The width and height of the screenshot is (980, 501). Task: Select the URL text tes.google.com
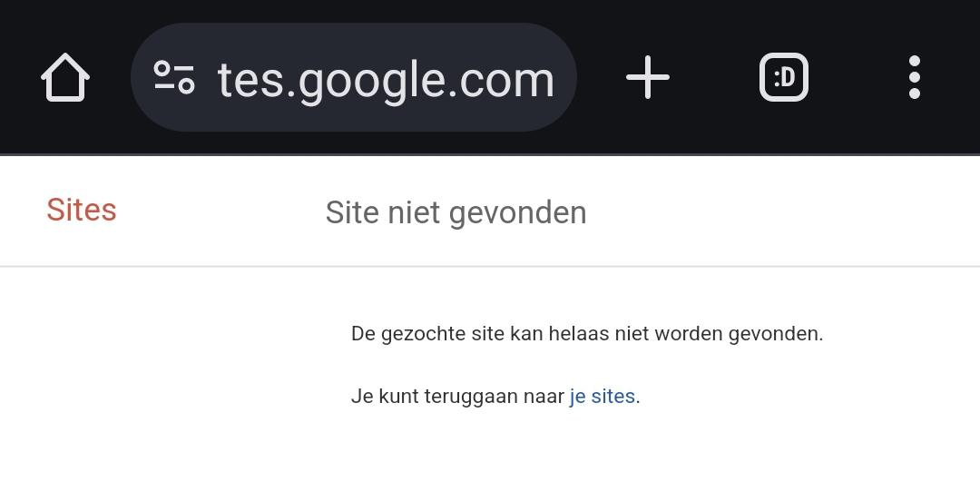click(x=386, y=82)
